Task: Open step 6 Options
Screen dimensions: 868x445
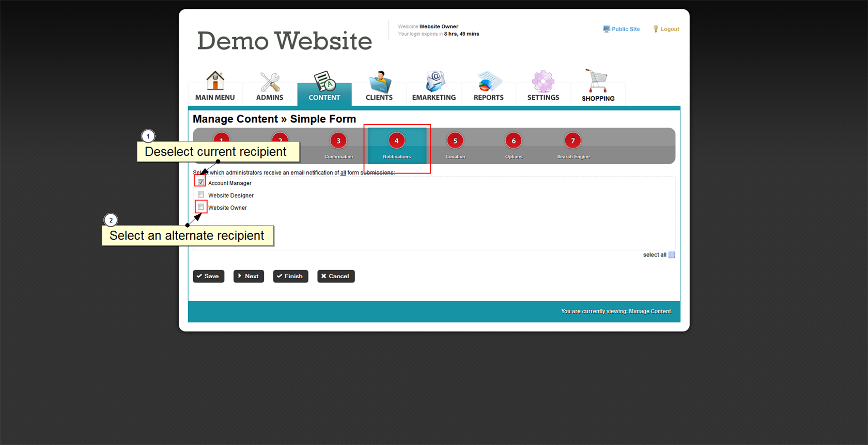Action: pyautogui.click(x=514, y=141)
